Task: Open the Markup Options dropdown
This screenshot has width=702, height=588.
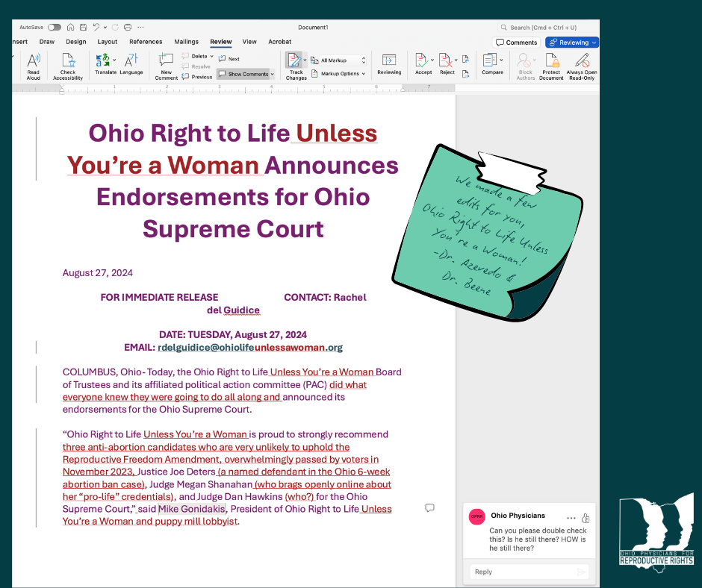Action: coord(339,73)
